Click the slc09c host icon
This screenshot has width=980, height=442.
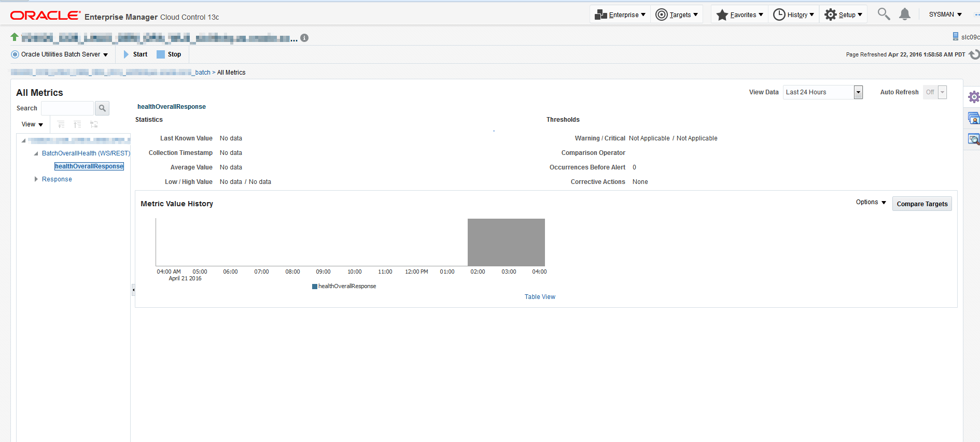(955, 37)
